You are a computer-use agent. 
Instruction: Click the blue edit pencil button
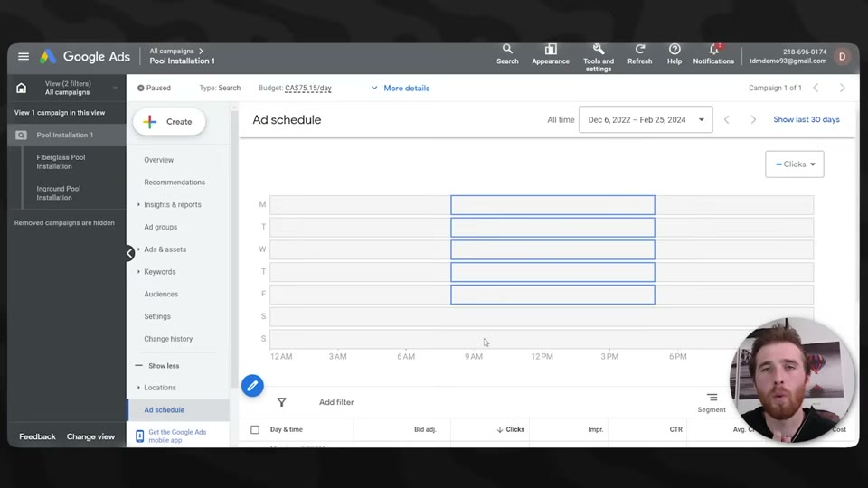tap(252, 386)
